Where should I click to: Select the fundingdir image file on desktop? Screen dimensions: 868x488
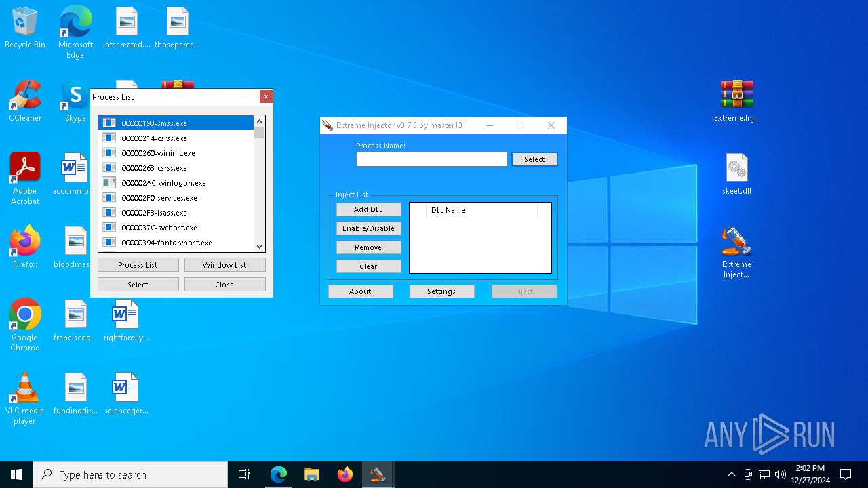pos(75,394)
